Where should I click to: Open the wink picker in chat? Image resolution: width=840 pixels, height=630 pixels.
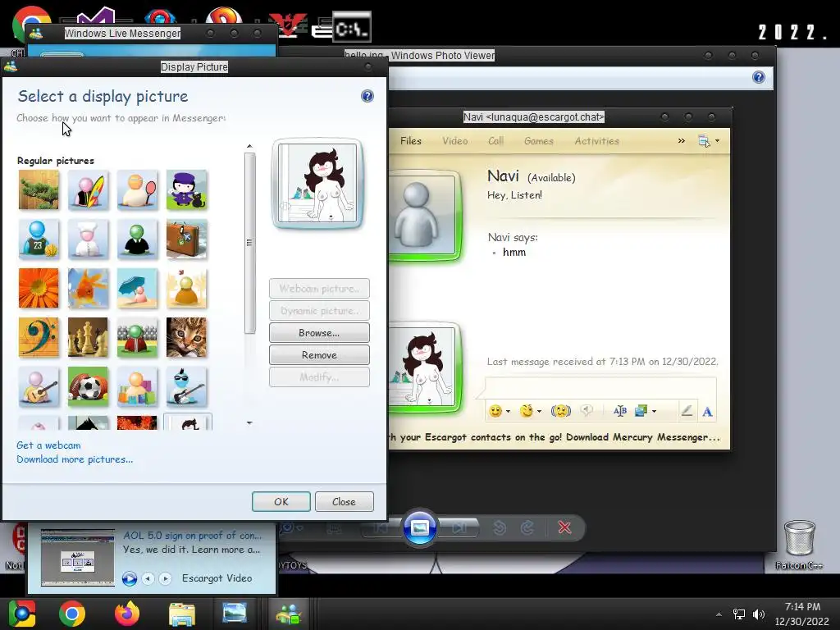527,411
